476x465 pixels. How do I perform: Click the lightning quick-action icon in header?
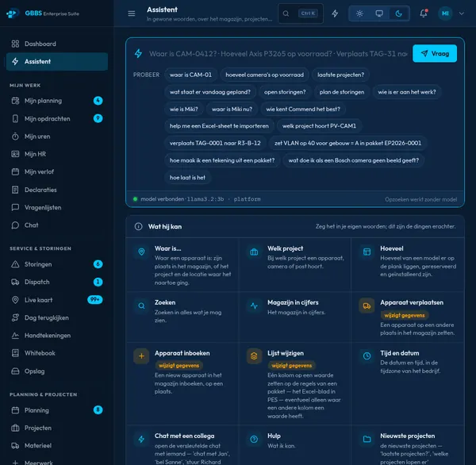[x=335, y=13]
